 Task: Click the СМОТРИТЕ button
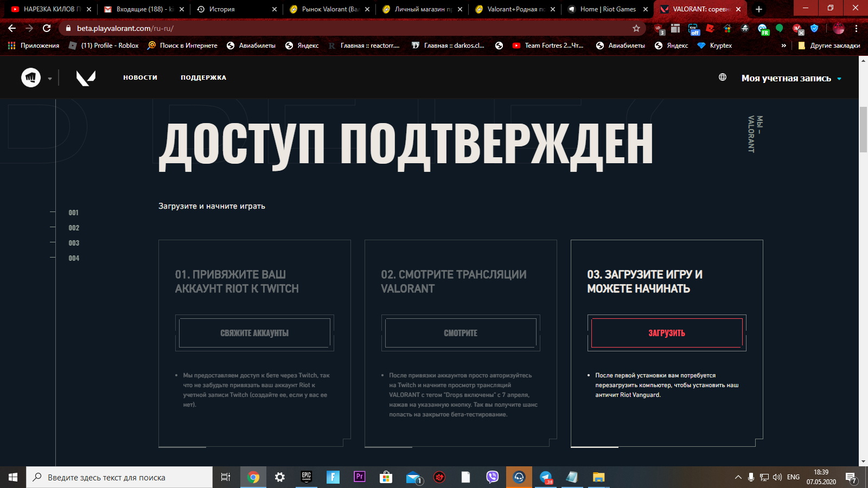[461, 333]
